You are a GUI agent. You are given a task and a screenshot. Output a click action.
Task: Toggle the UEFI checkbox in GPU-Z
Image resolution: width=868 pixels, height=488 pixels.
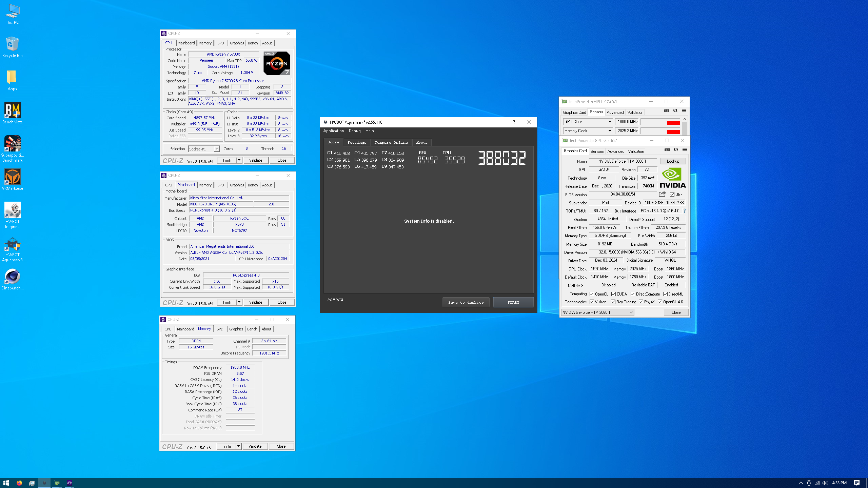672,195
